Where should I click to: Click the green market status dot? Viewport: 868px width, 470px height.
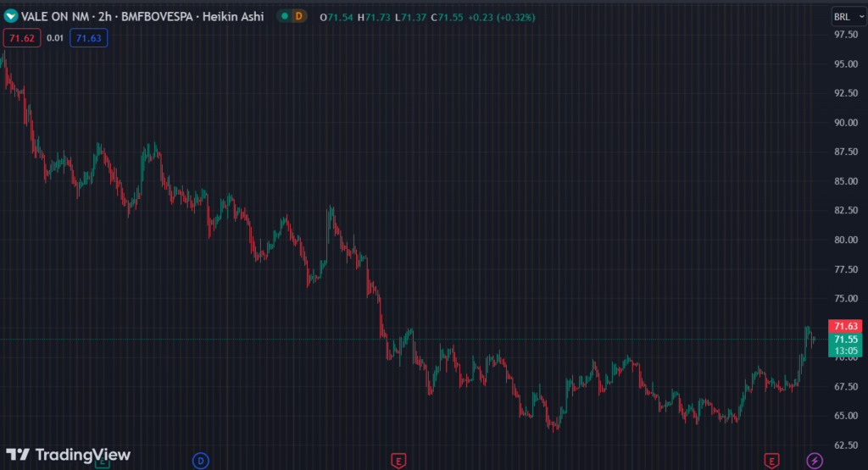click(x=285, y=17)
